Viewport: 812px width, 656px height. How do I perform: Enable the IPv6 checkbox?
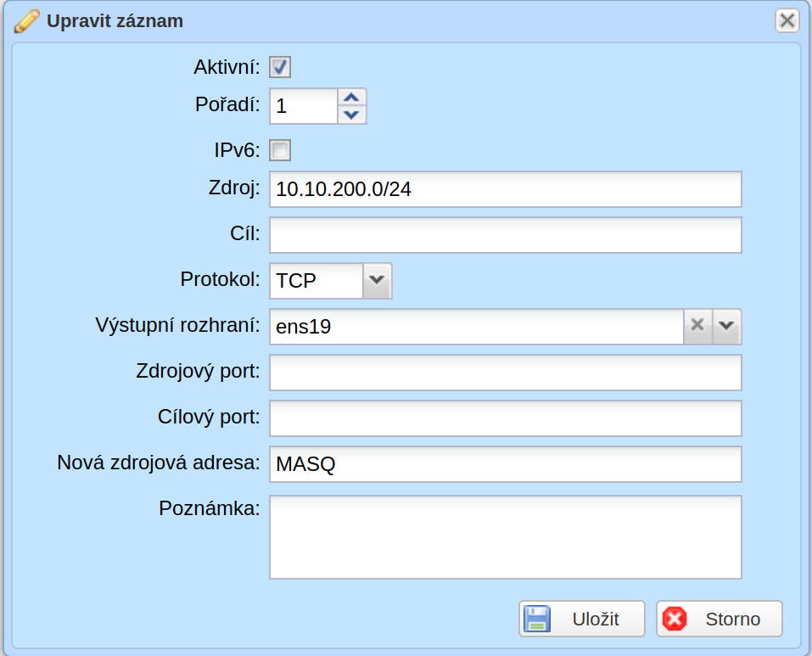[x=280, y=150]
